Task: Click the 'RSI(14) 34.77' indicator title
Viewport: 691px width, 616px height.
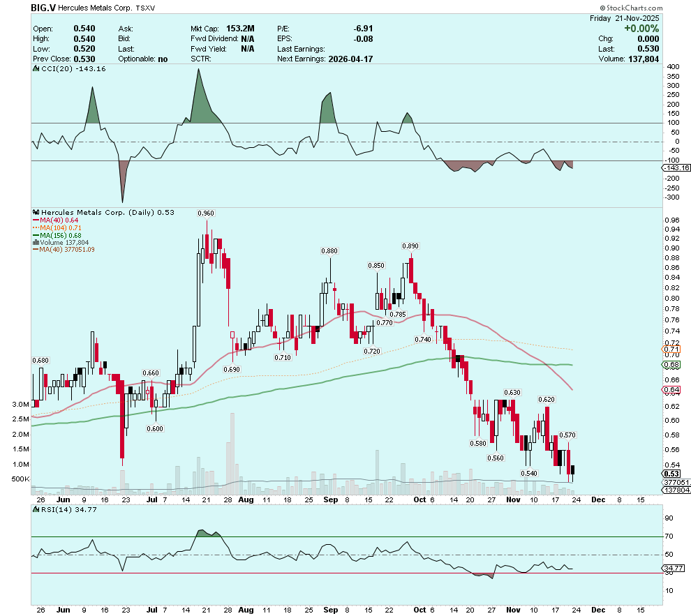Action: pyautogui.click(x=68, y=509)
